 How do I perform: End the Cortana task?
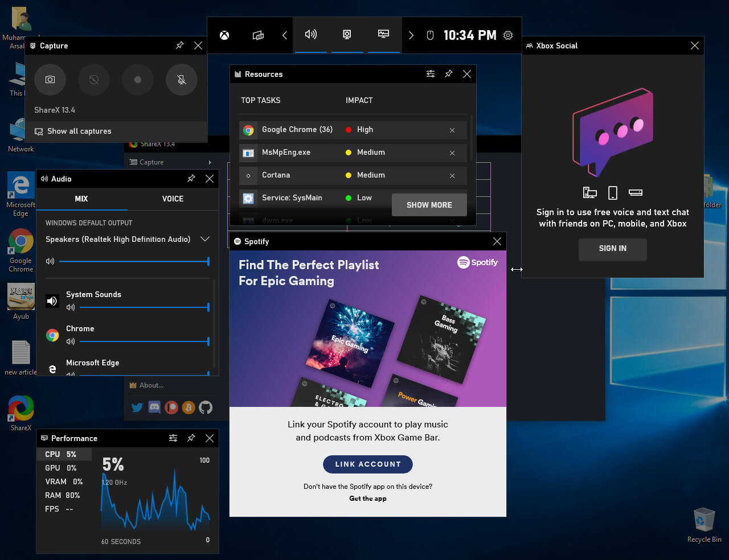452,176
